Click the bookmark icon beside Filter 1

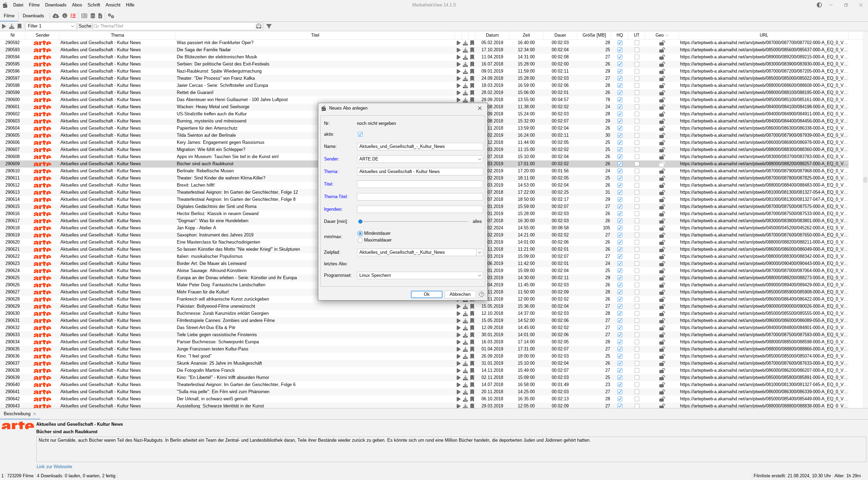point(20,26)
